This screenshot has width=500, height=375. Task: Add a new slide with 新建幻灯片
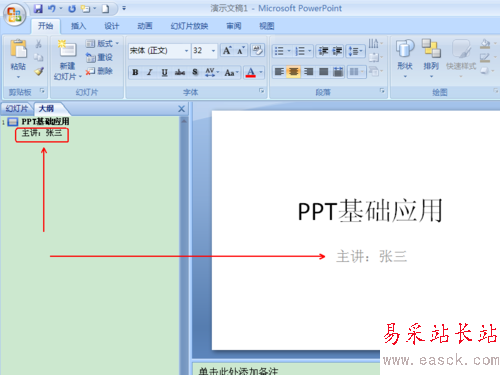tap(68, 60)
